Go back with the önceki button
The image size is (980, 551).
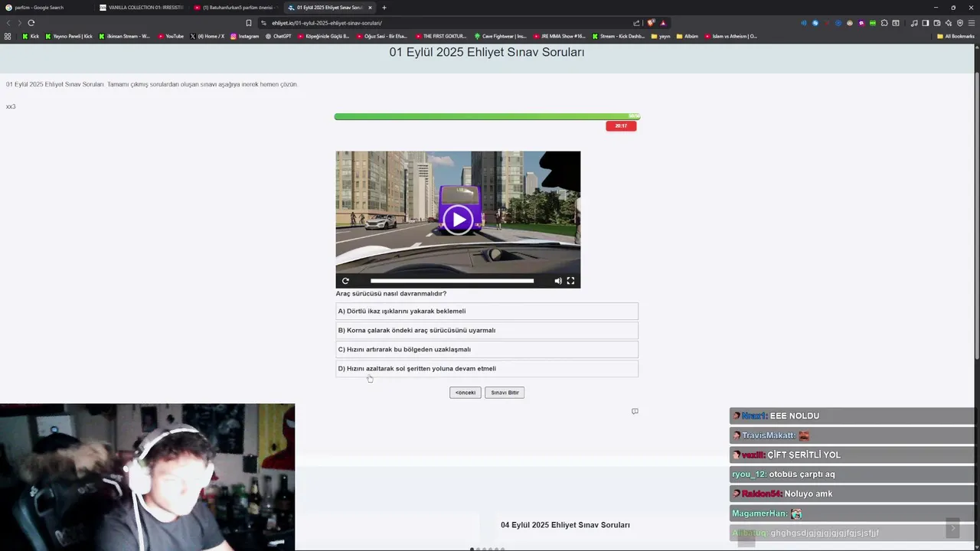click(465, 393)
